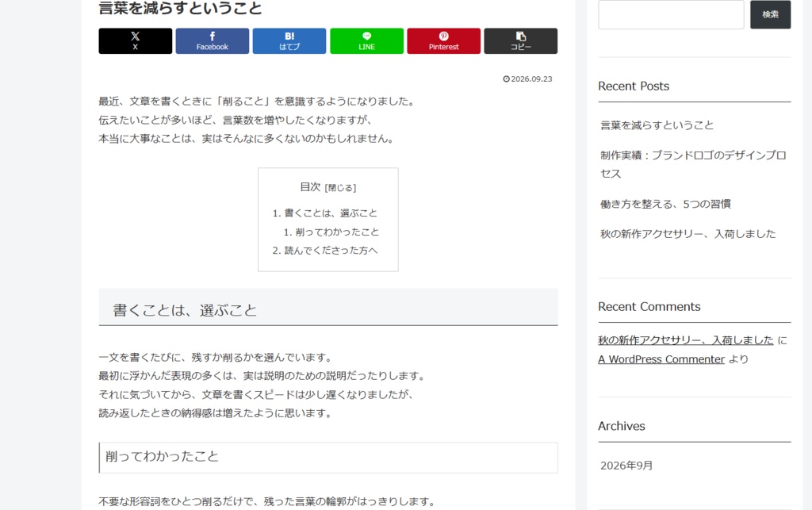Jump to 書くことは、選ぶこと in the contents
This screenshot has height=510, width=812.
[x=331, y=213]
